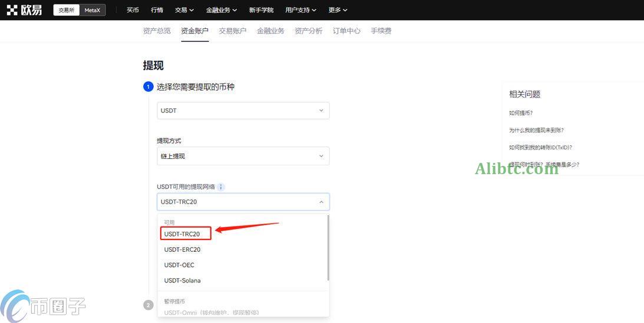Click the up chevron in network field

click(321, 202)
